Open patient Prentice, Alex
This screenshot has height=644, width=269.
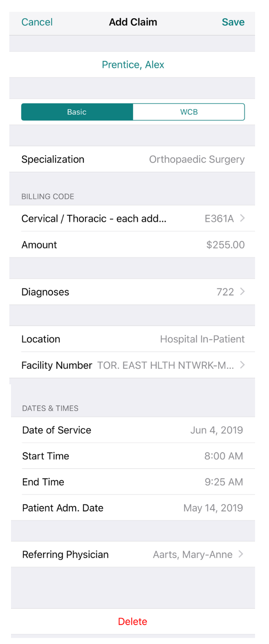pos(133,65)
